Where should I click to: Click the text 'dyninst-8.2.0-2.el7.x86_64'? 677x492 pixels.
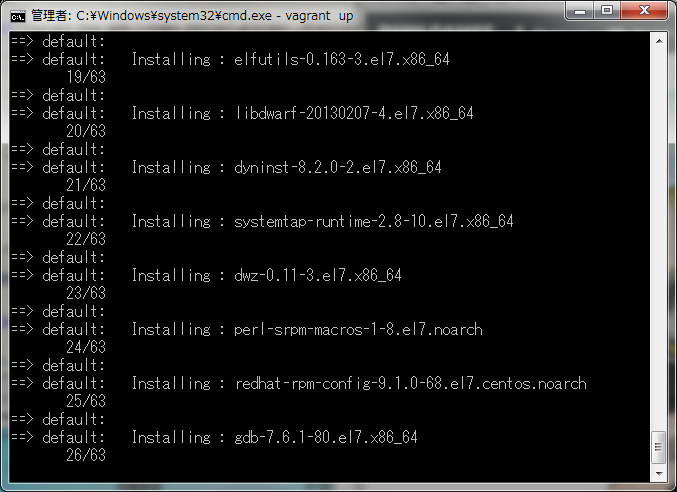point(338,167)
